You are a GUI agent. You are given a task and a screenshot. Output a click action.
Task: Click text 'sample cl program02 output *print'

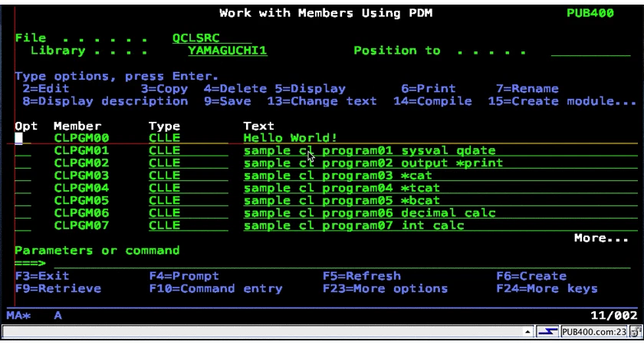pos(373,163)
